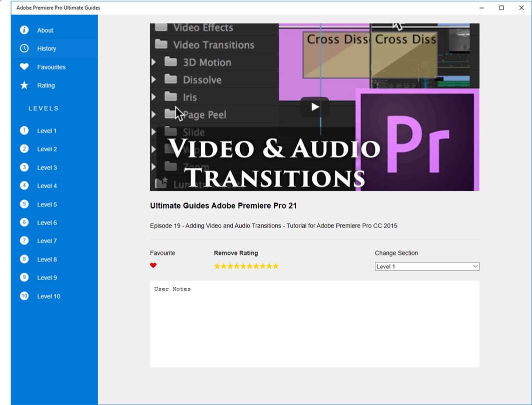
Task: Go to Level 10 label
Action: pyautogui.click(x=49, y=296)
